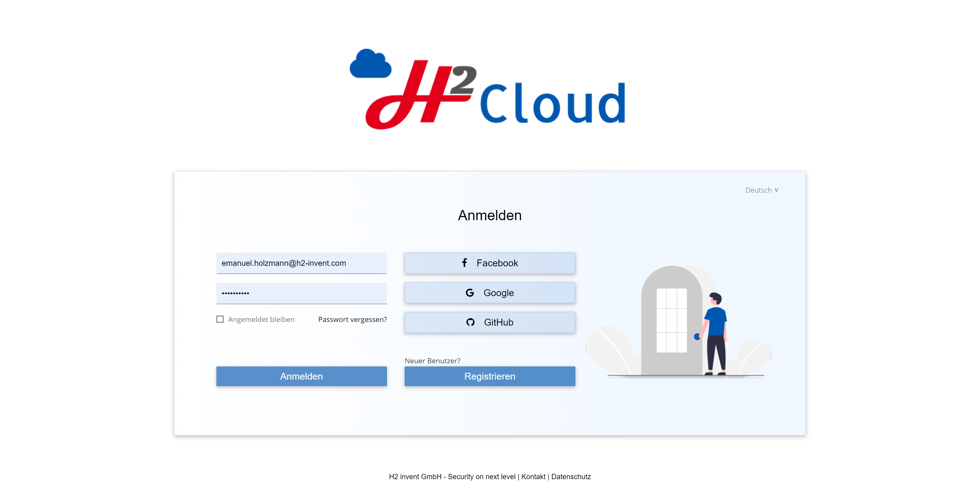Click the Facebook logo icon
This screenshot has width=980, height=486.
point(464,263)
